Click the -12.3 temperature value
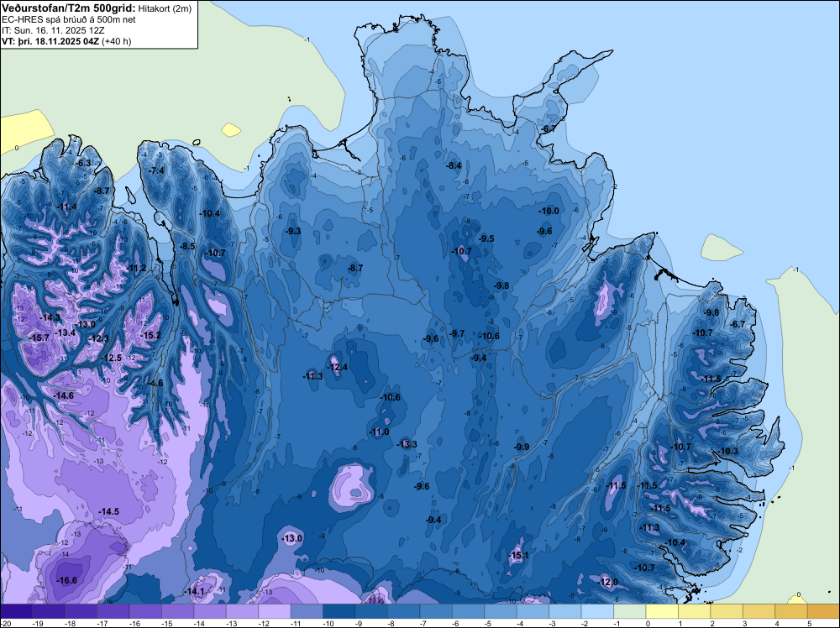 coord(99,338)
